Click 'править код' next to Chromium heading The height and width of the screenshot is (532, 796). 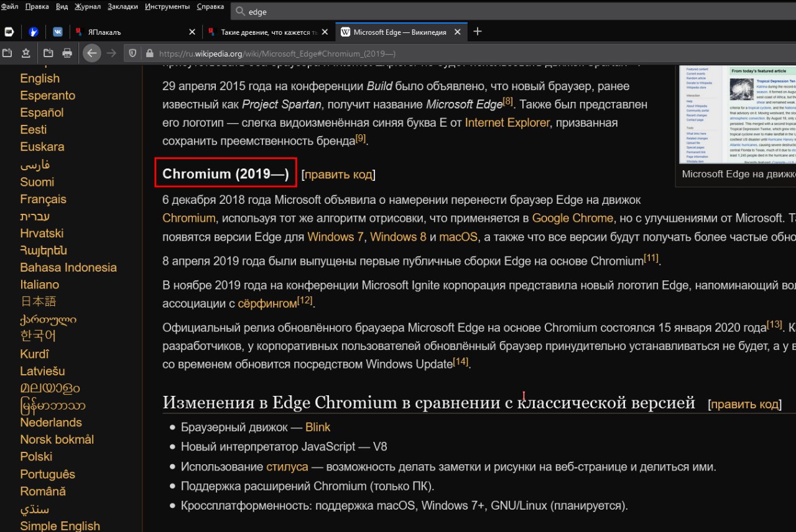coord(338,175)
